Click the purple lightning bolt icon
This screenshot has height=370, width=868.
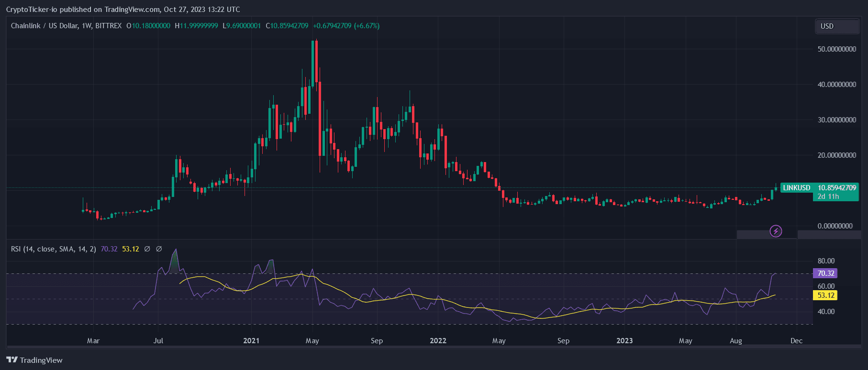[776, 231]
